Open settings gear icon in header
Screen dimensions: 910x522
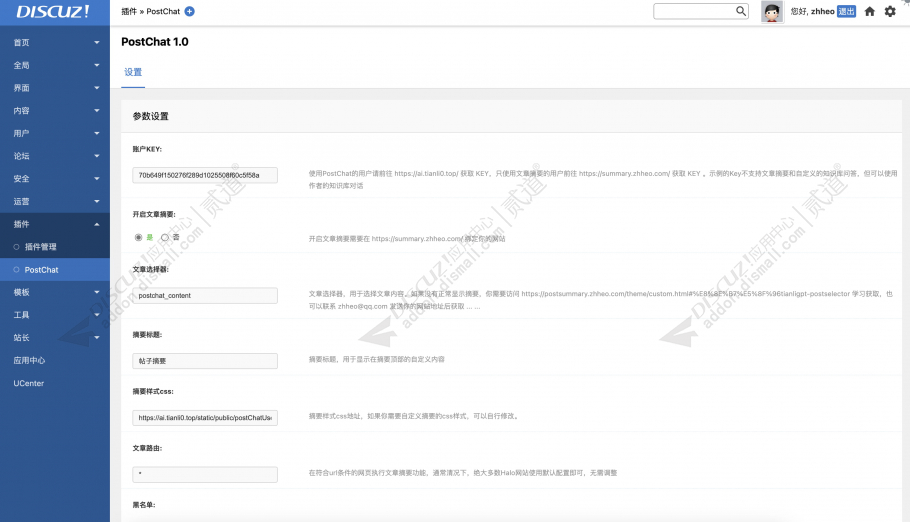[890, 11]
